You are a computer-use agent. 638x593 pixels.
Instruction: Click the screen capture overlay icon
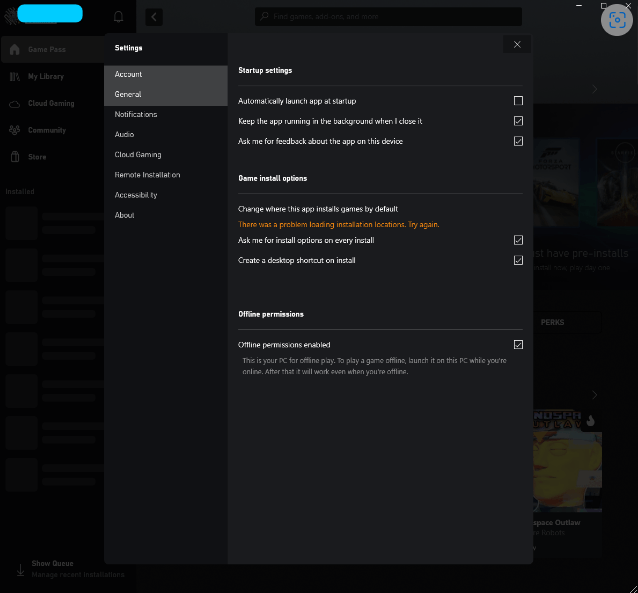[x=617, y=20]
